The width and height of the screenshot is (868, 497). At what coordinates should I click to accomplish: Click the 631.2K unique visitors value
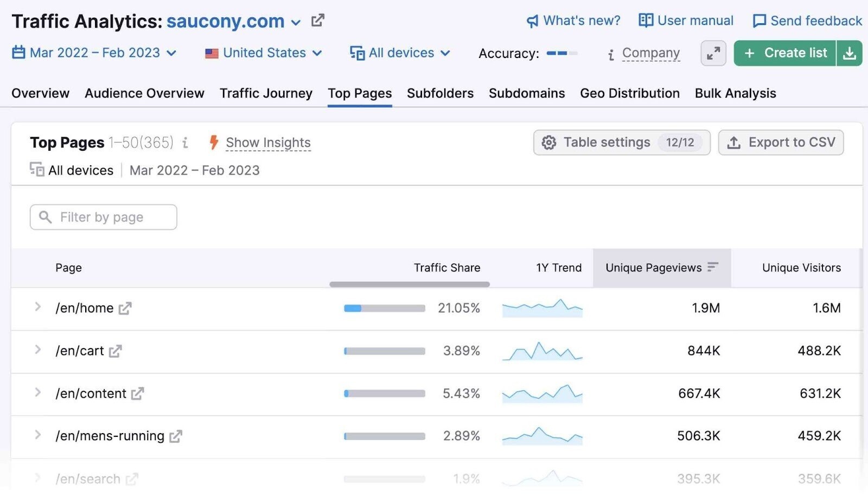(820, 393)
